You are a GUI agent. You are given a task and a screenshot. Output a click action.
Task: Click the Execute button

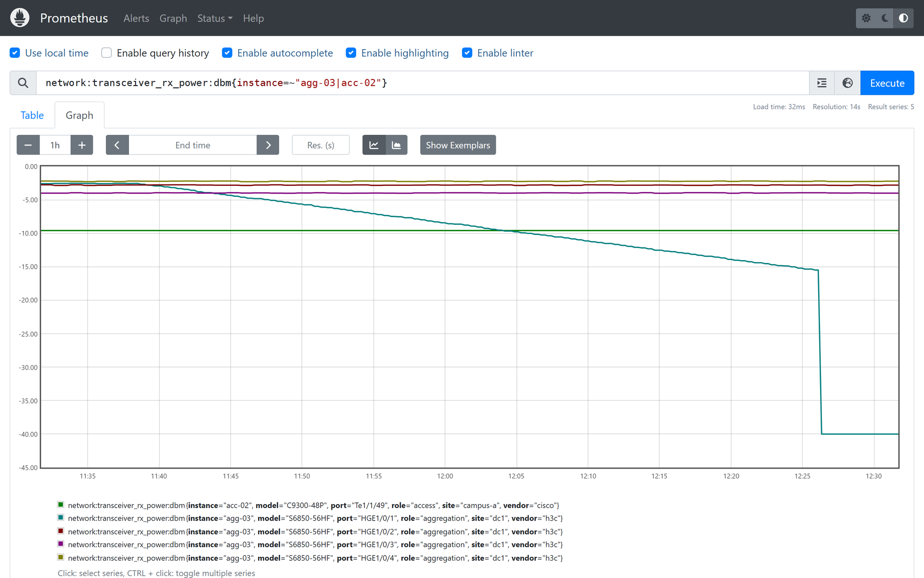(x=887, y=83)
